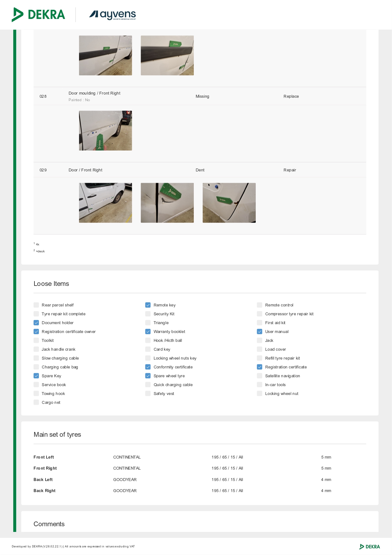Image resolution: width=392 pixels, height=555 pixels.
Task: Select the 028 Door moulding damage row
Action: [199, 96]
